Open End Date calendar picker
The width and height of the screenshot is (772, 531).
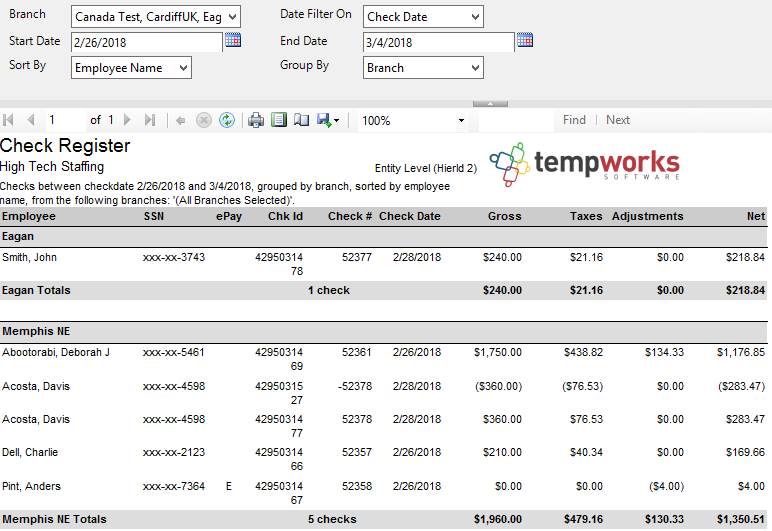click(x=525, y=40)
